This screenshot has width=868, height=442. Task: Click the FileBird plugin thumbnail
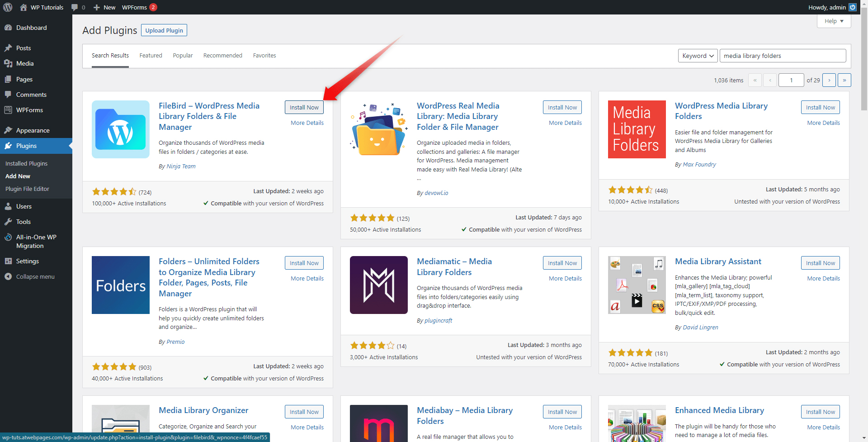pyautogui.click(x=121, y=129)
